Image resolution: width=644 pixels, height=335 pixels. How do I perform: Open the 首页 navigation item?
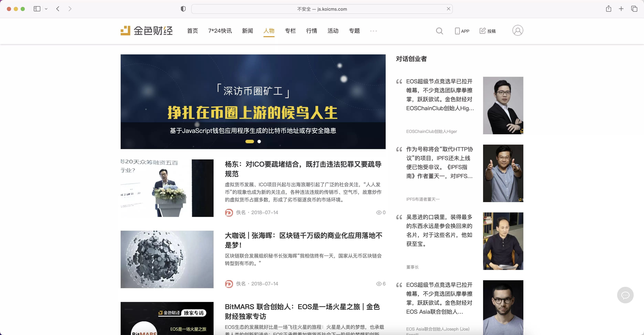point(193,31)
